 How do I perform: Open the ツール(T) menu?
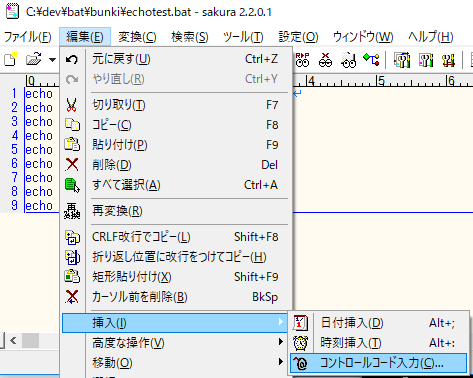pyautogui.click(x=243, y=37)
